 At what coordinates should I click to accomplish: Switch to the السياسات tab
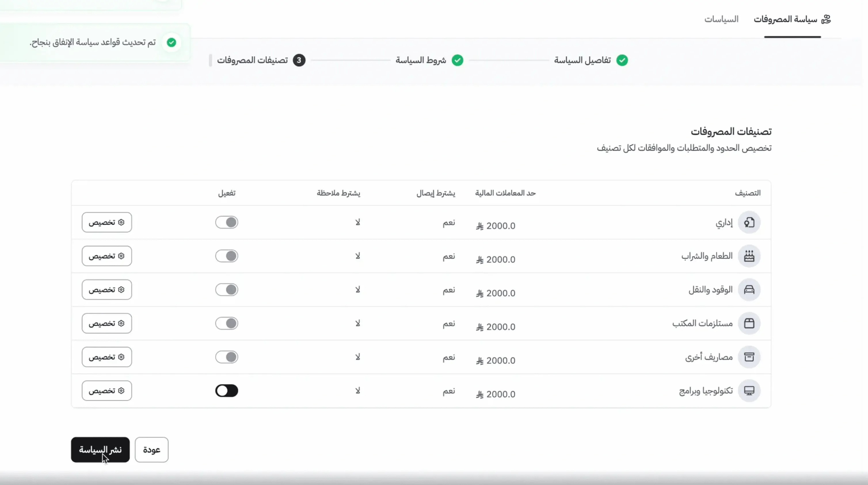coord(721,19)
